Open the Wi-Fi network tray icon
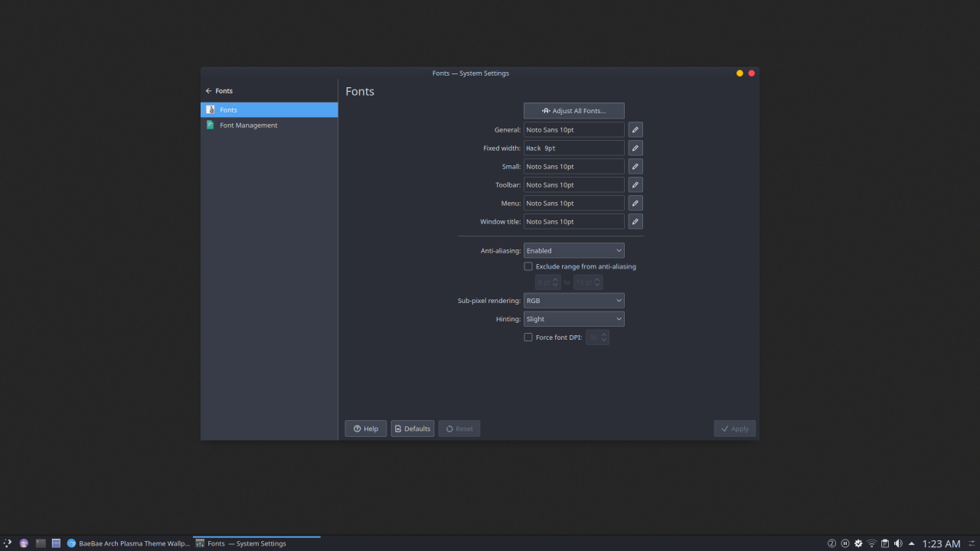 pos(871,543)
